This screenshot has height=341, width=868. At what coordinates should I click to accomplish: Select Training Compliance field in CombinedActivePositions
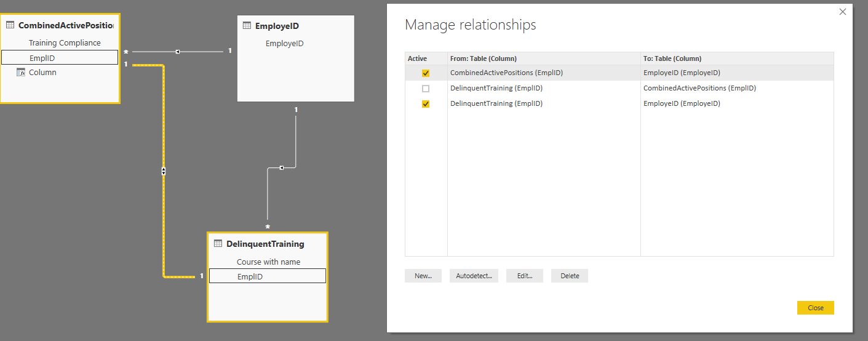click(65, 43)
